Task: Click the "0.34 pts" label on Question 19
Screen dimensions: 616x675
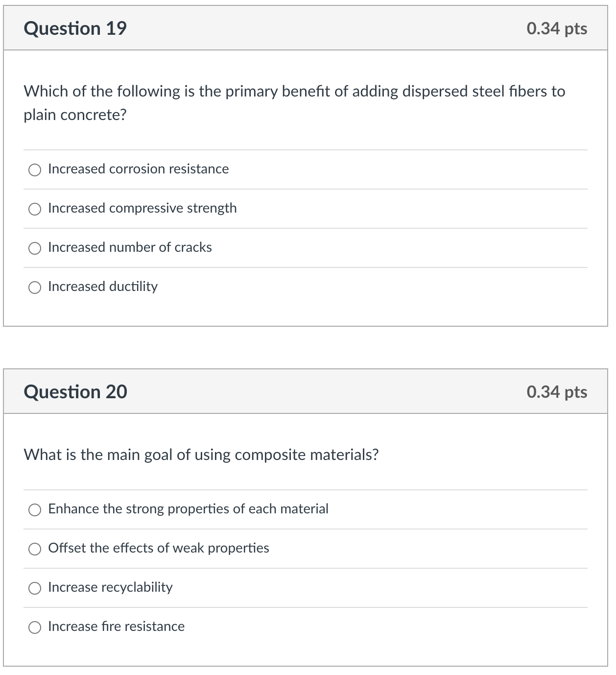Action: 556,29
